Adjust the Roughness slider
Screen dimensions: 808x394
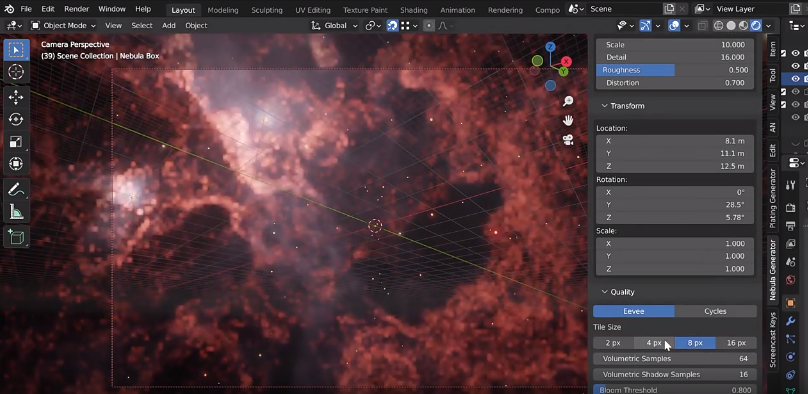[675, 70]
